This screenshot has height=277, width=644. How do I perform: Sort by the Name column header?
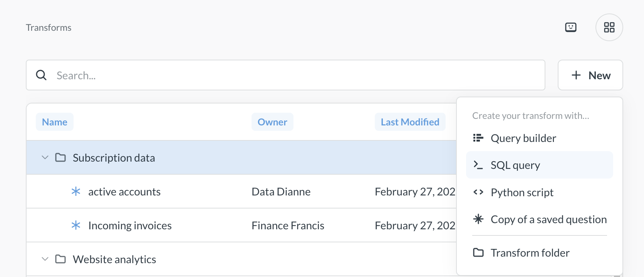(x=55, y=122)
